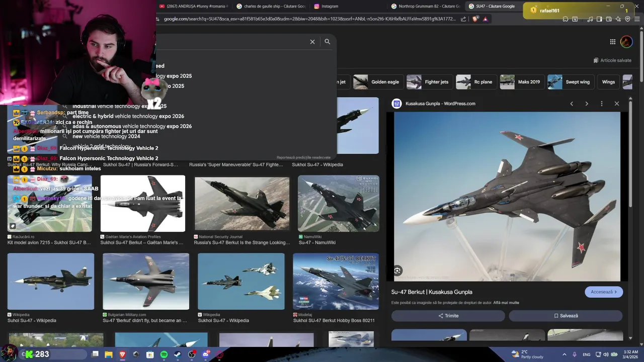Open Brave Wallet icon
The image size is (644, 362).
(609, 19)
